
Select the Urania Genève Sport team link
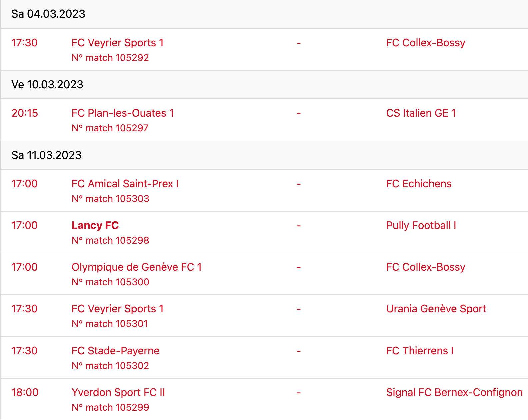click(436, 309)
